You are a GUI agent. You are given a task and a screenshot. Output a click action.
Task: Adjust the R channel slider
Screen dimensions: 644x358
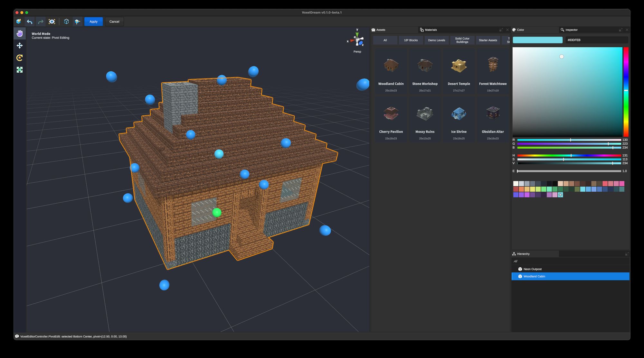[x=569, y=140]
